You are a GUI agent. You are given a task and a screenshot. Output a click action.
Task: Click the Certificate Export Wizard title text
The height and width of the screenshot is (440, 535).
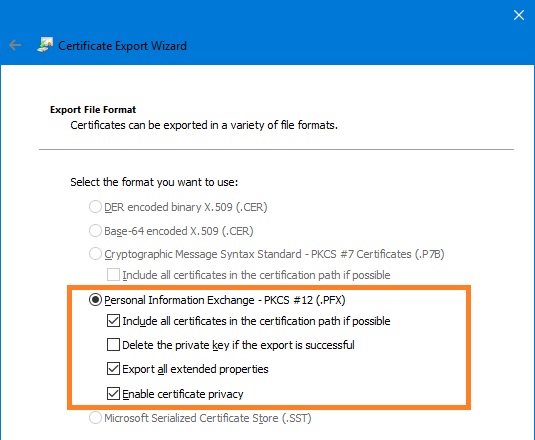pos(122,45)
